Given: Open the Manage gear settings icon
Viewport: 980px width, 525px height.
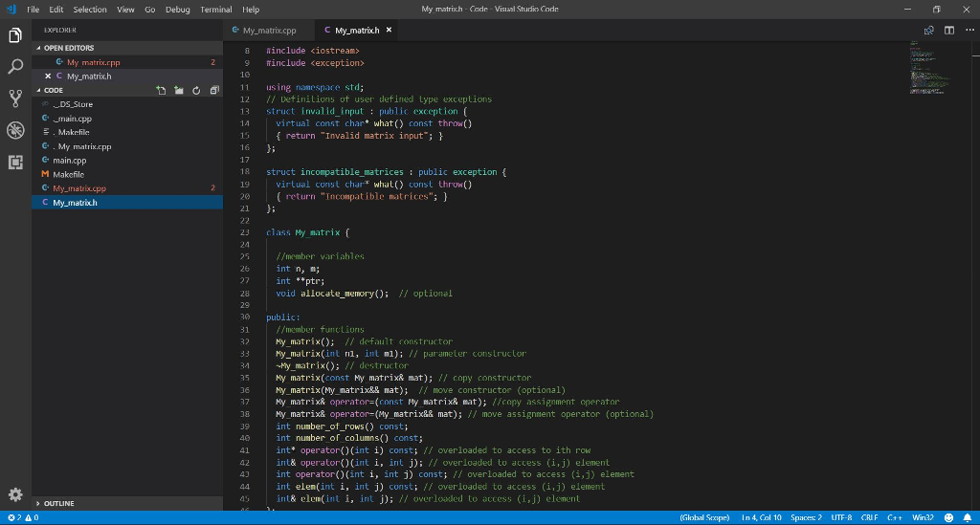Looking at the screenshot, I should pos(15,495).
